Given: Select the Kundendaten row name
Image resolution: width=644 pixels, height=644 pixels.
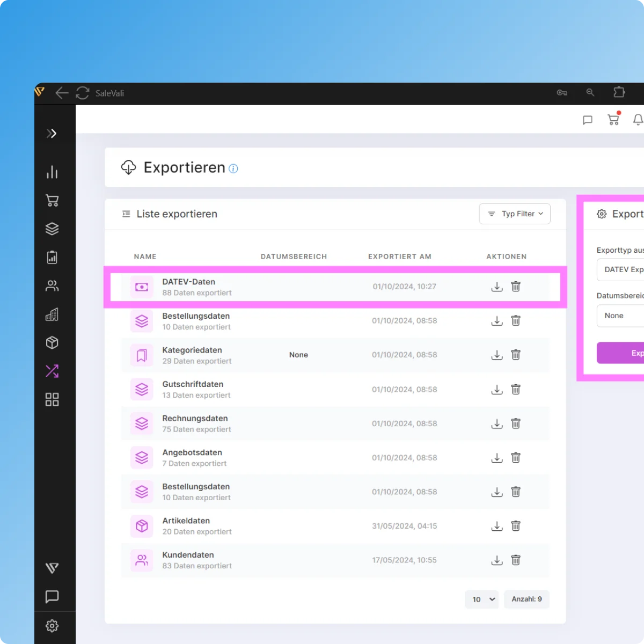Looking at the screenshot, I should pyautogui.click(x=188, y=555).
